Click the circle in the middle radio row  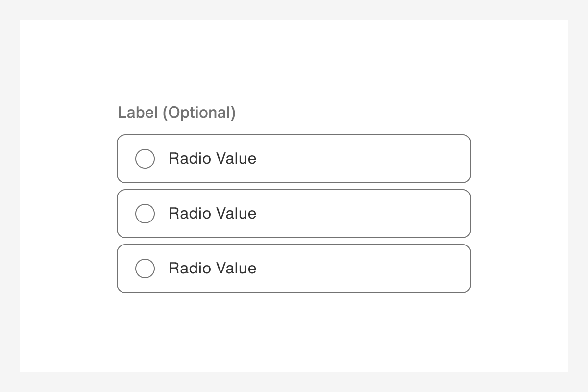(x=145, y=214)
